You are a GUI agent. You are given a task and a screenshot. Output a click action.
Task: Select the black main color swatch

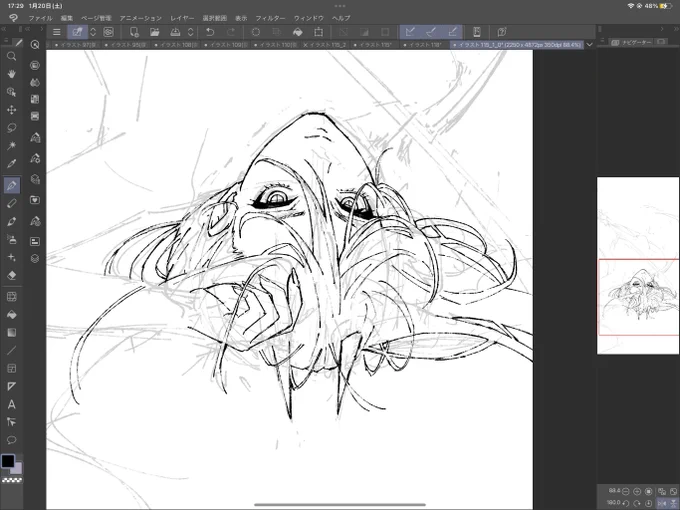click(8, 461)
